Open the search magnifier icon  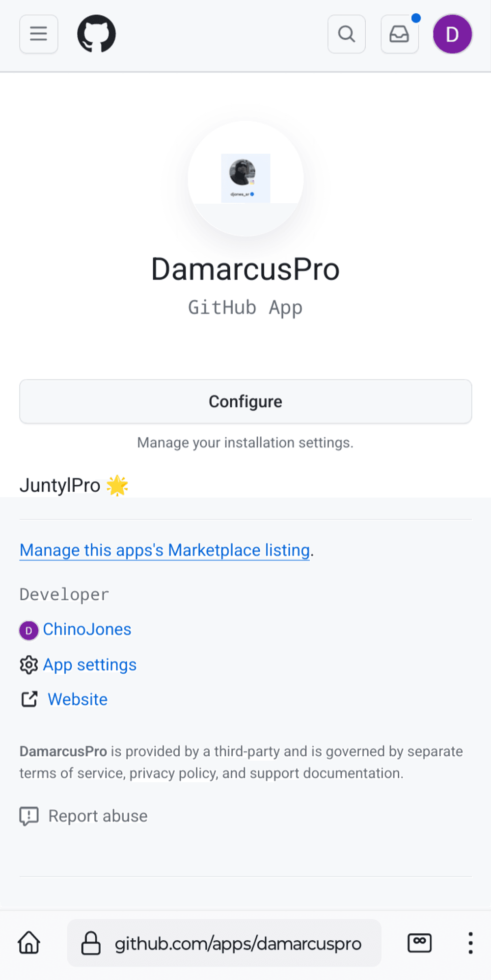(347, 34)
